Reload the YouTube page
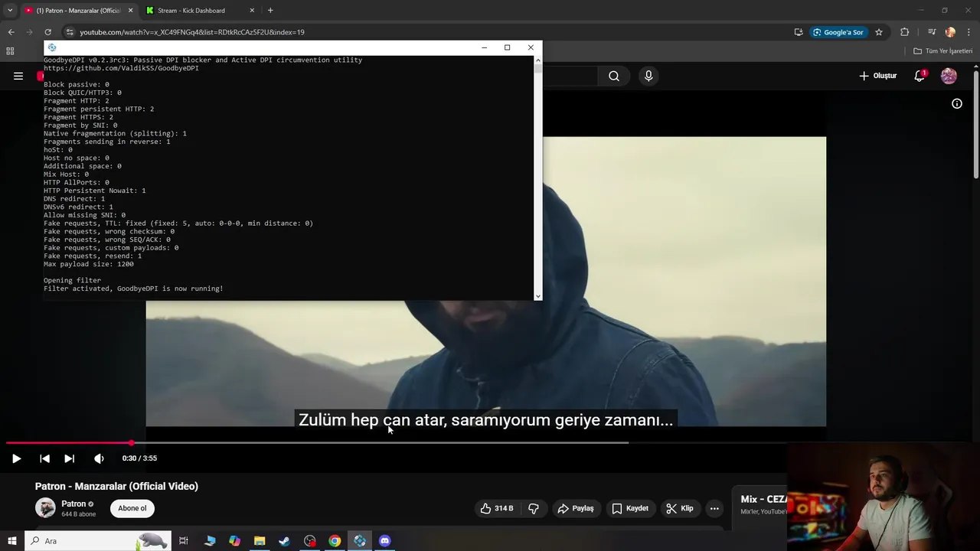Image resolution: width=980 pixels, height=551 pixels. (x=47, y=32)
